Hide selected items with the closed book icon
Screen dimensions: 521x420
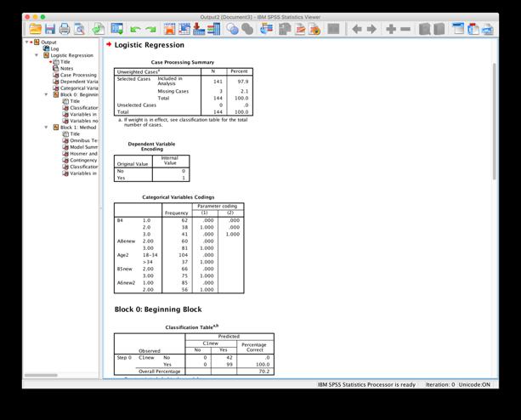tap(439, 29)
